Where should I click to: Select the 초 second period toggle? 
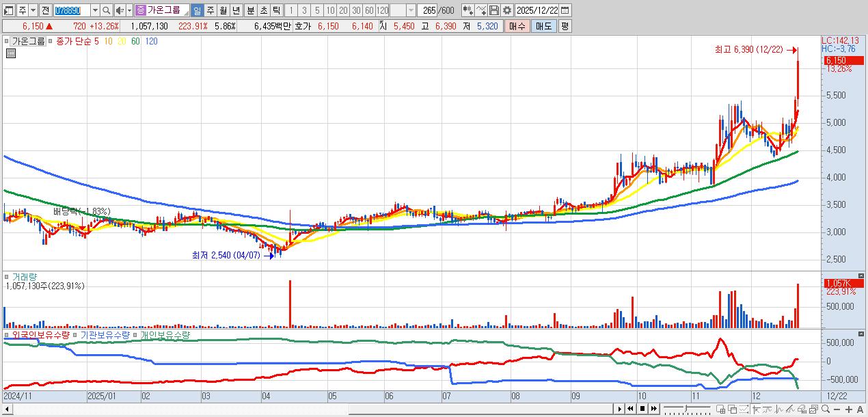point(263,10)
